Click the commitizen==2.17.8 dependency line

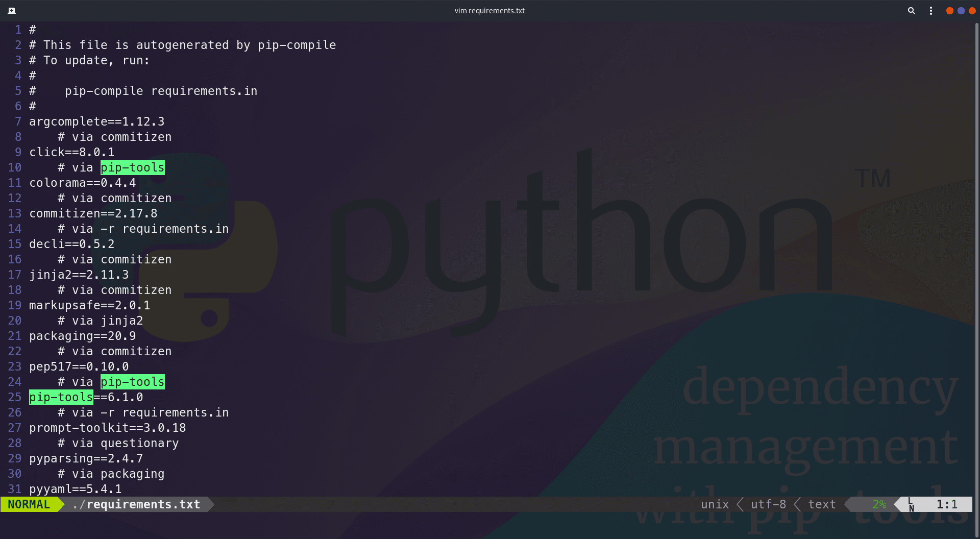click(93, 213)
